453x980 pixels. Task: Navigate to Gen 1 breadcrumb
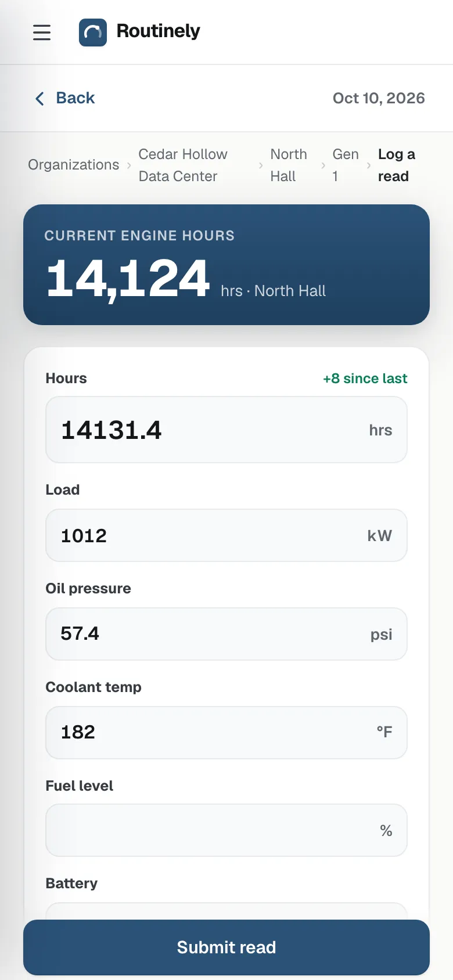pyautogui.click(x=346, y=165)
